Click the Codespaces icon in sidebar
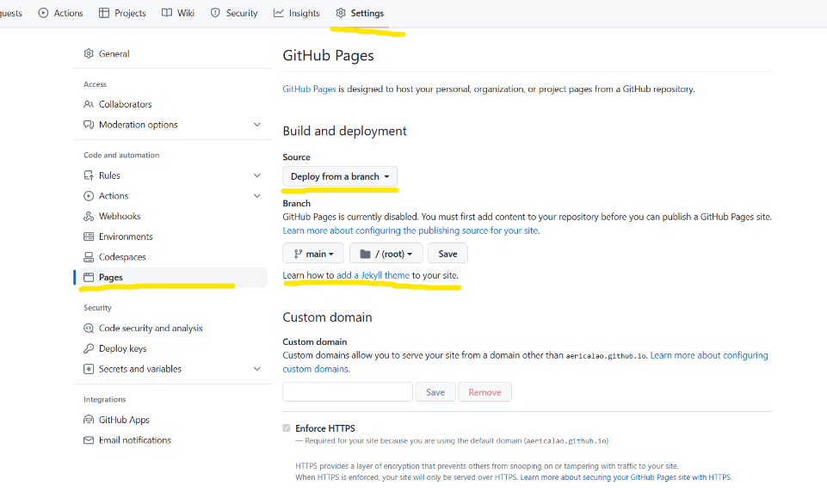Screen dimensions: 827x504 click(89, 257)
